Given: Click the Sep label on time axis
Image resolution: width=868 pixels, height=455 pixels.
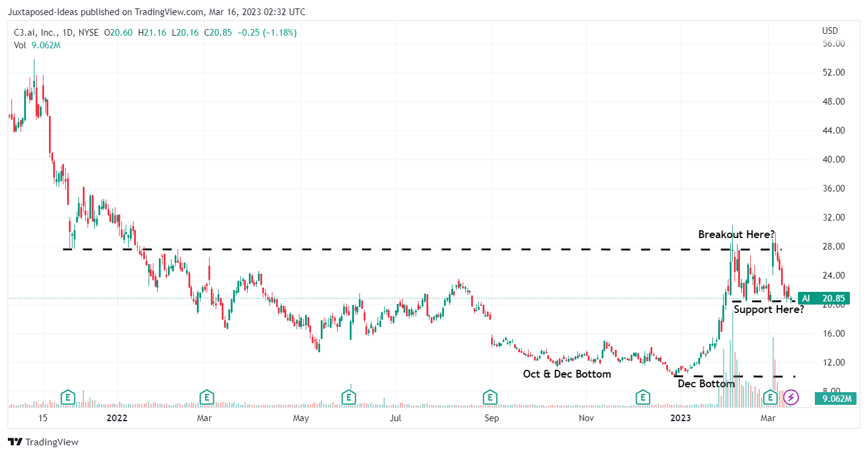Looking at the screenshot, I should coord(491,418).
